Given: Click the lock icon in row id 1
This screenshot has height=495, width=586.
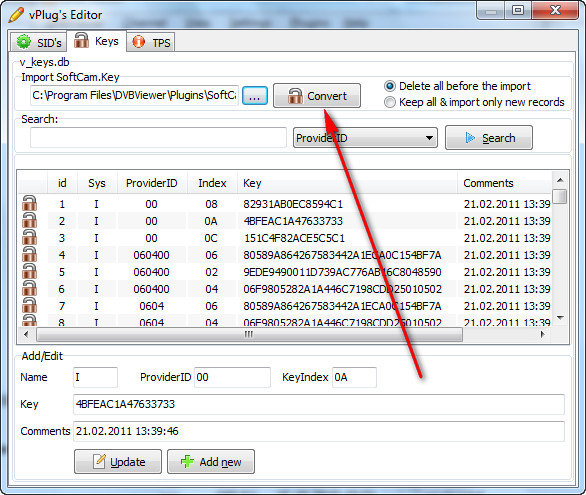Looking at the screenshot, I should coord(30,204).
